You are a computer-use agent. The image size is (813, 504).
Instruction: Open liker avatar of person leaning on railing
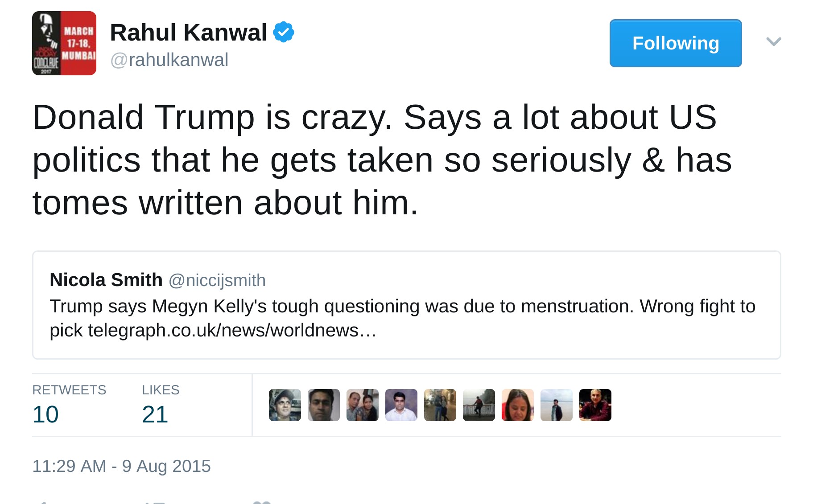pyautogui.click(x=479, y=405)
